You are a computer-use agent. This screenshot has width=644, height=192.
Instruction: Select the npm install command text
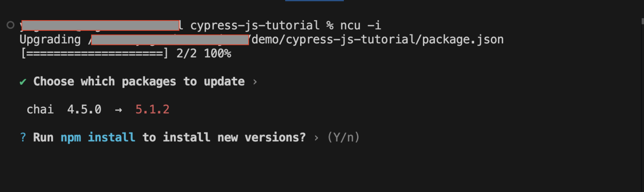coord(98,137)
